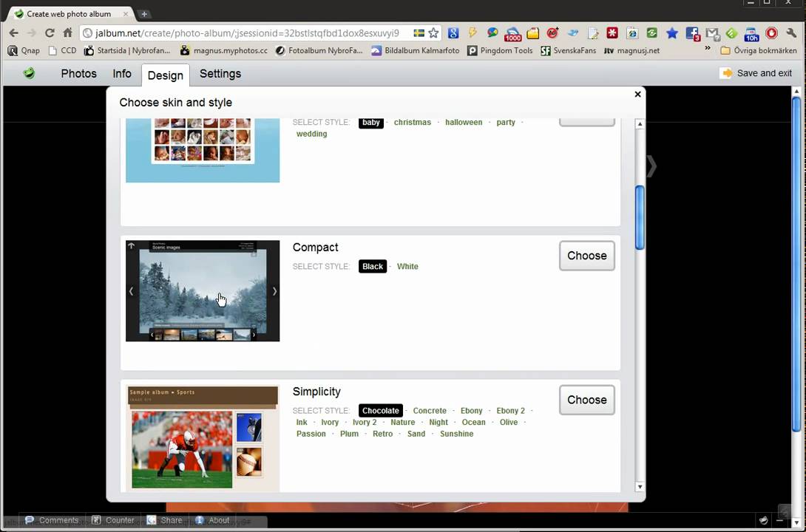Open Chrome wrench menu
This screenshot has width=806, height=532.
click(x=791, y=33)
